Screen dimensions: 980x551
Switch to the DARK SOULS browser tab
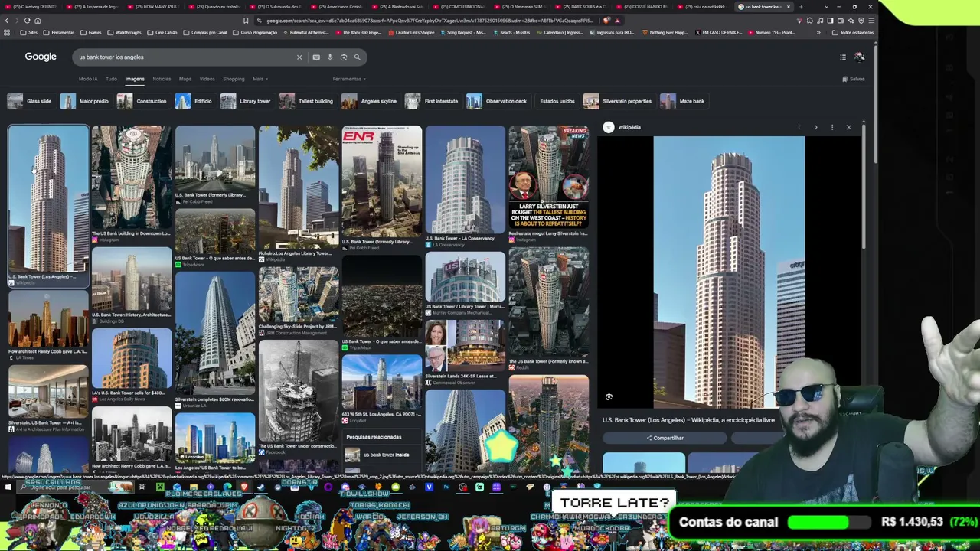(583, 7)
